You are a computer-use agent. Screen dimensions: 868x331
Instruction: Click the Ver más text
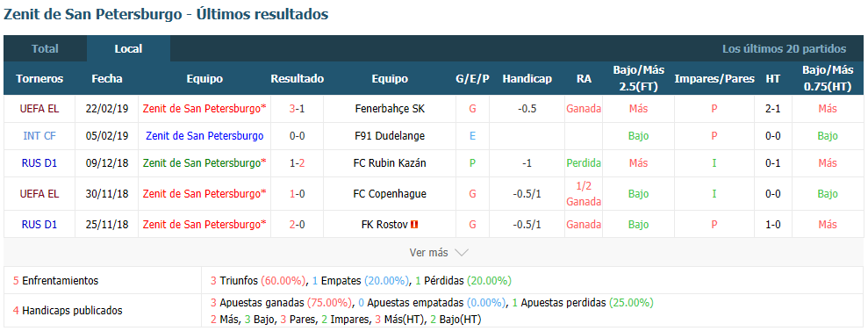click(428, 253)
